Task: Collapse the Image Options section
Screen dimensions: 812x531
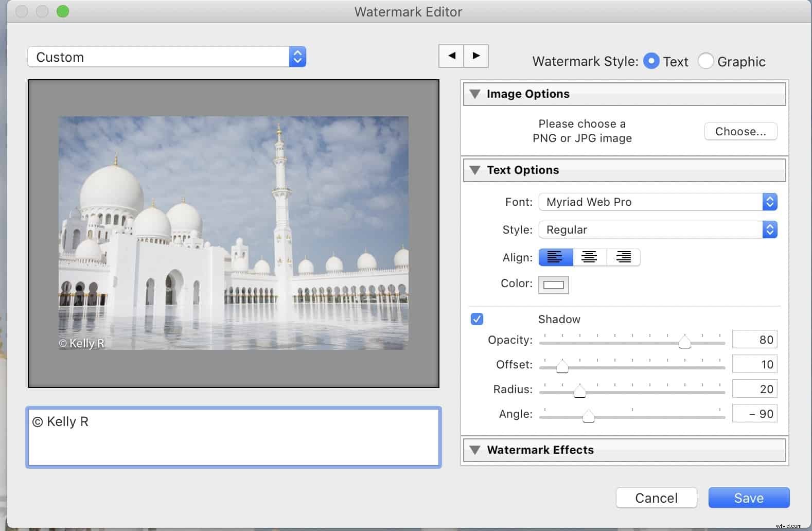Action: pyautogui.click(x=475, y=94)
